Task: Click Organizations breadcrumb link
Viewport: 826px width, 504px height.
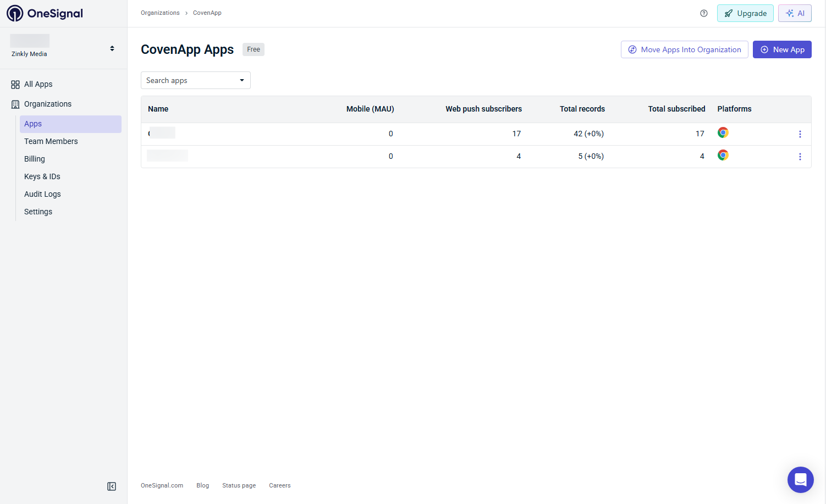Action: [160, 13]
